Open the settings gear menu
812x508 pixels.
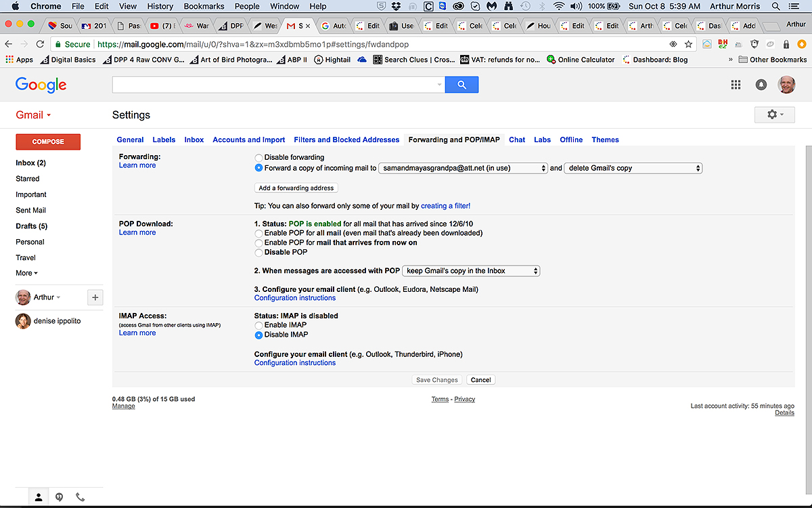point(775,115)
